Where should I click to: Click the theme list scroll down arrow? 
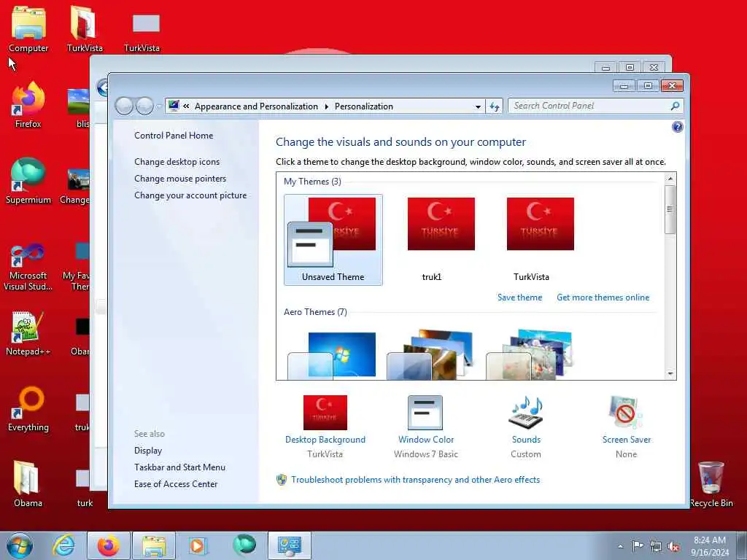click(670, 374)
